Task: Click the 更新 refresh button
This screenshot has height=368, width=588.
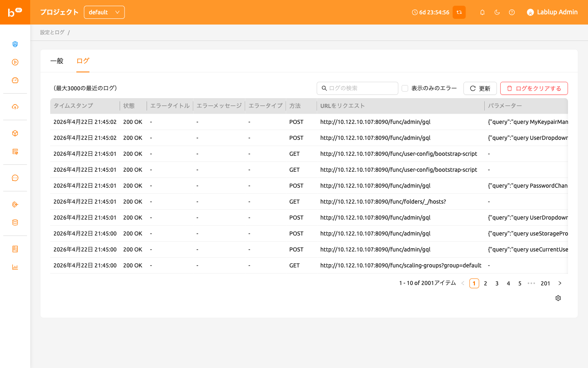Action: tap(480, 88)
